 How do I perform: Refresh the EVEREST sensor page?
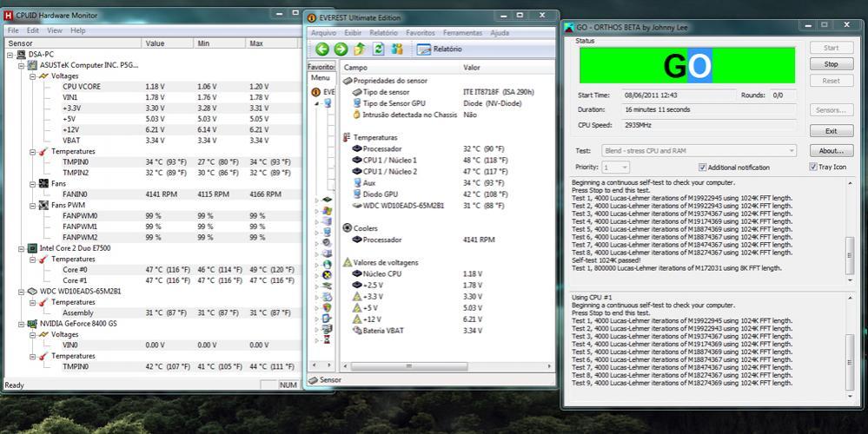[x=379, y=49]
